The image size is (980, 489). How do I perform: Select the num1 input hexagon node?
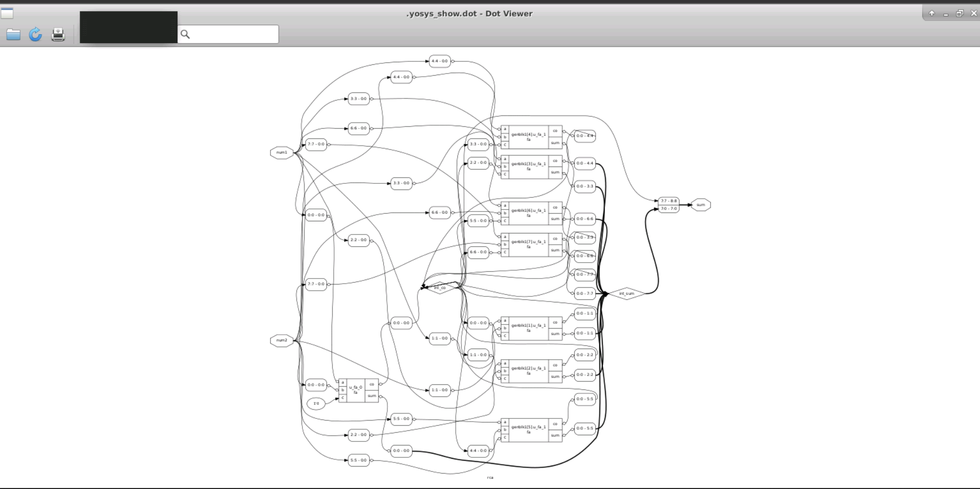tap(282, 152)
